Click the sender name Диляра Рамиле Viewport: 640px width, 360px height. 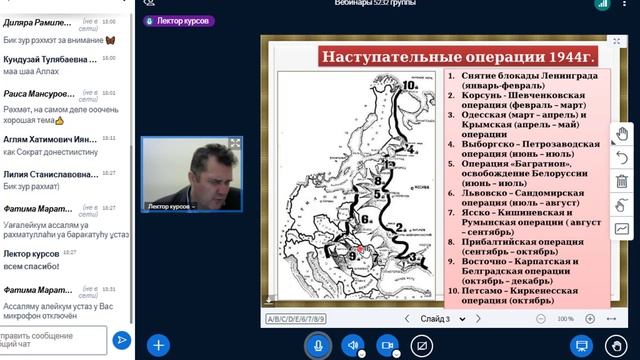[x=37, y=23]
